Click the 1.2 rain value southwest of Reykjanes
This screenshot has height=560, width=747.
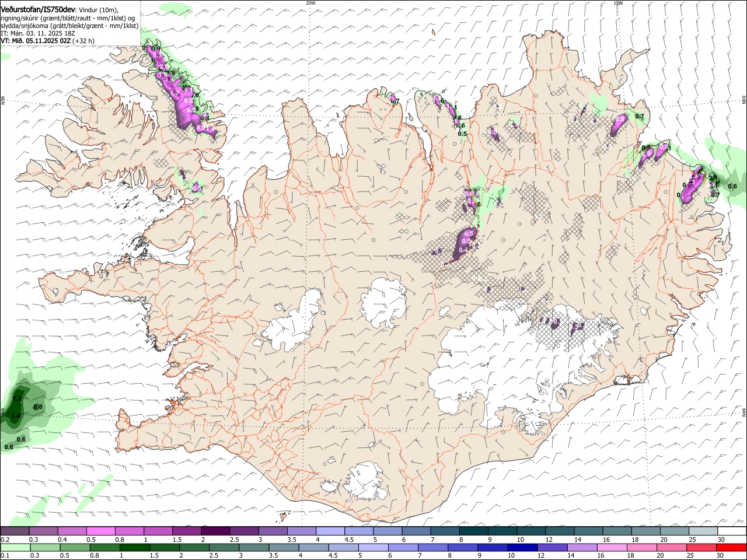(18, 398)
